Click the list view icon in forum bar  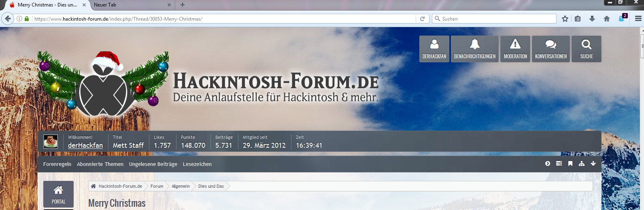pyautogui.click(x=559, y=163)
